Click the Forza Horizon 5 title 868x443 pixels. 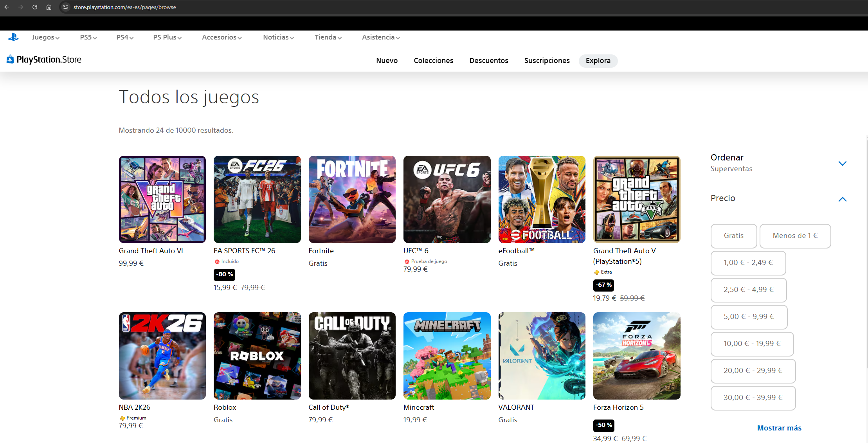coord(618,407)
